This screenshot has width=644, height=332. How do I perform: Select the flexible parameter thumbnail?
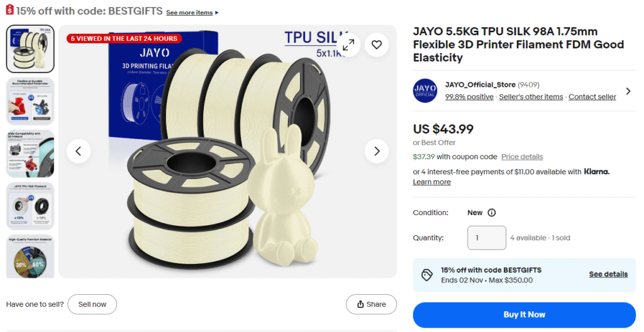tap(30, 101)
